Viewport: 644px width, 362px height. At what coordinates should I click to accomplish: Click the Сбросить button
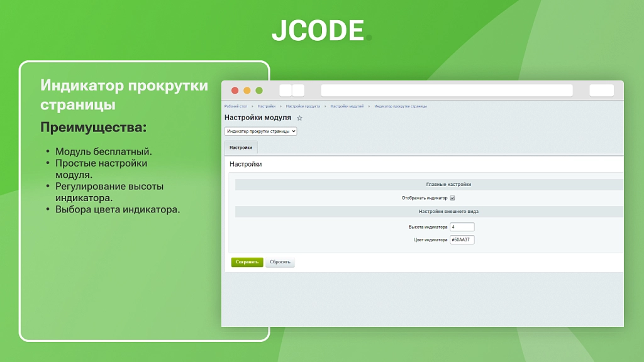pos(280,262)
